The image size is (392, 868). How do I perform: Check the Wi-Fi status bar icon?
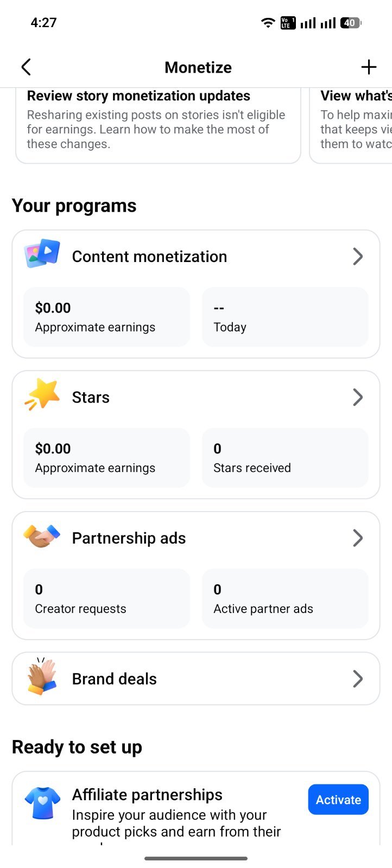coord(268,23)
